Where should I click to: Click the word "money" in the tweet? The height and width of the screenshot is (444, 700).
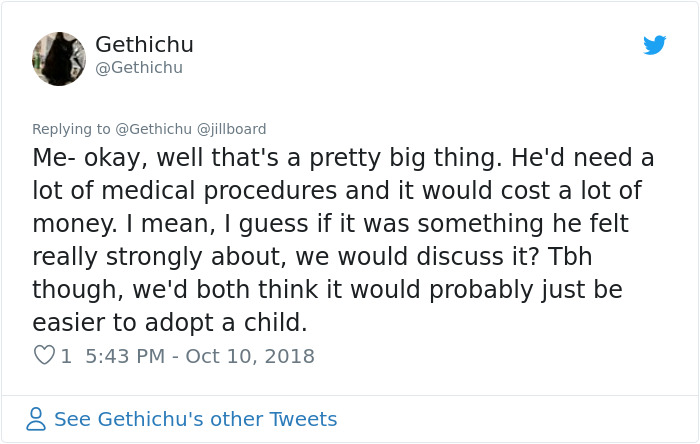point(70,224)
